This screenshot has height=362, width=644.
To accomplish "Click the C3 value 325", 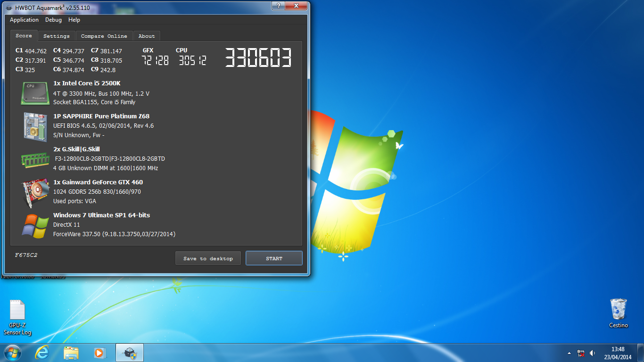I will [30, 70].
